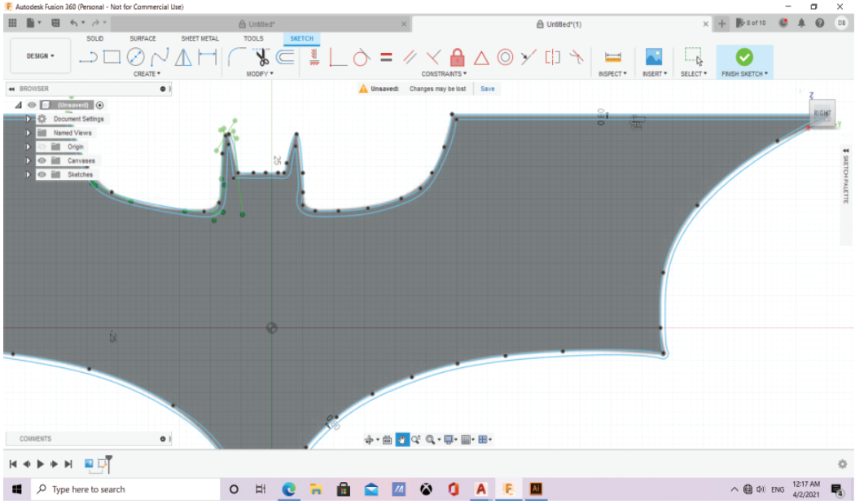Toggle visibility of the Origin folder

coord(42,147)
